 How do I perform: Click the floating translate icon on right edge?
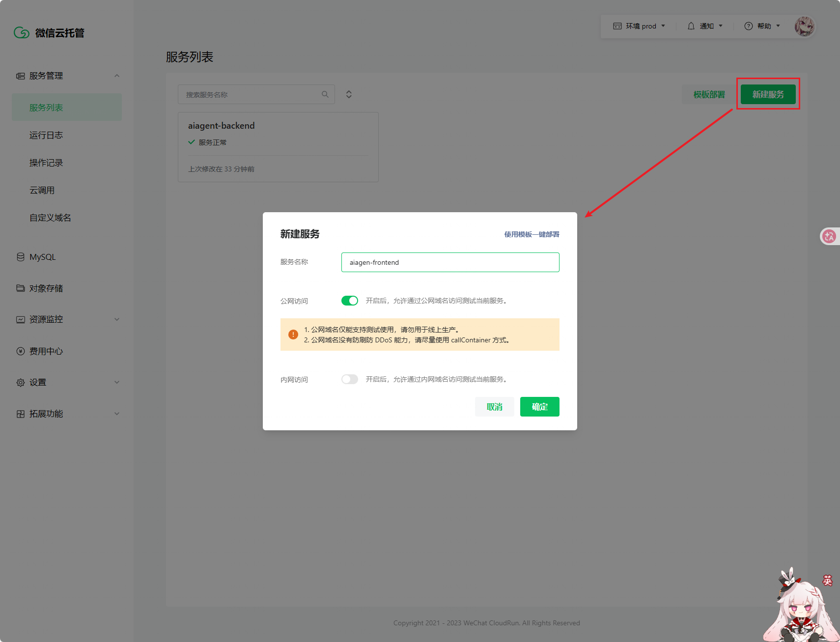coord(829,236)
